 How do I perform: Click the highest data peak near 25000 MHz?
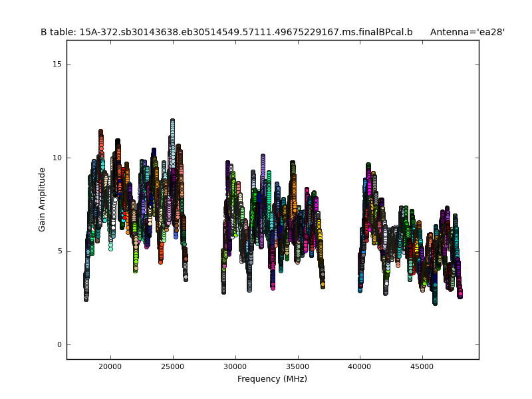(172, 122)
